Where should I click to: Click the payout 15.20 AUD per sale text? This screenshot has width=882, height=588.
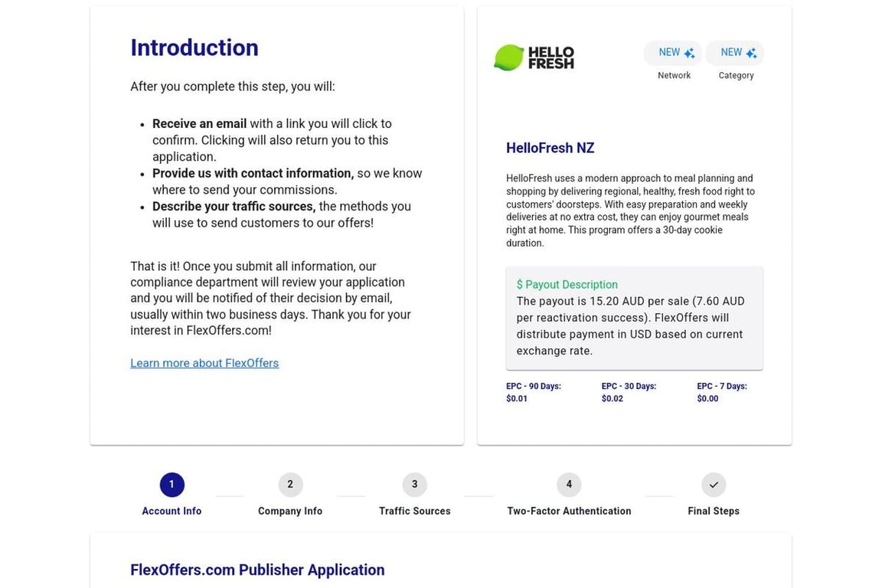coord(631,326)
